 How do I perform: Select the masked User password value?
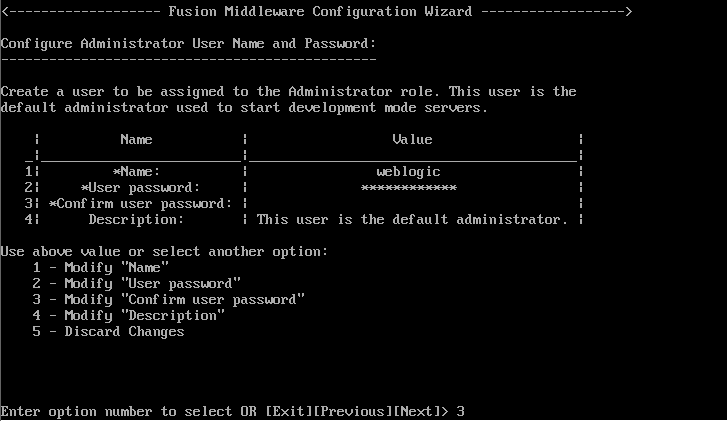point(408,188)
